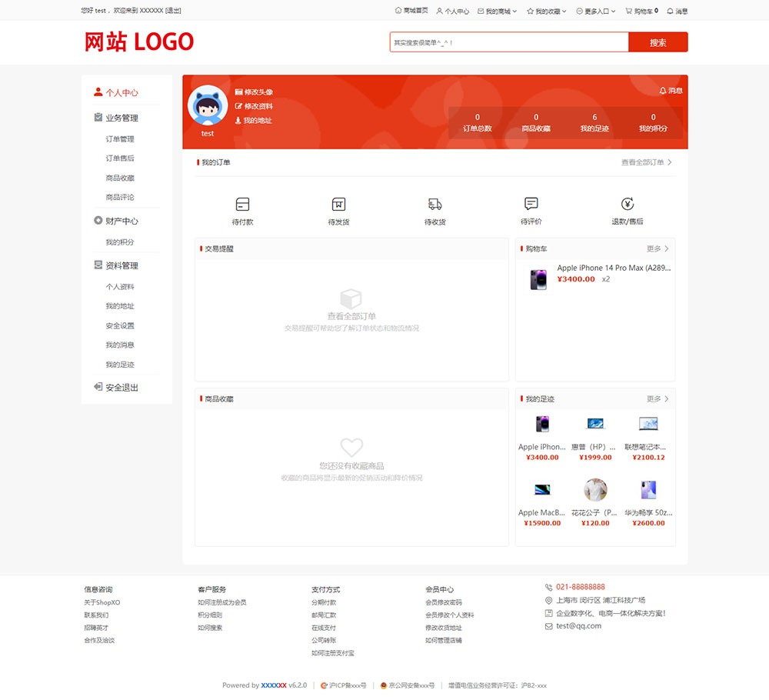The height and width of the screenshot is (700, 769).
Task: Expand the 我的收藏 top dropdown
Action: (547, 11)
